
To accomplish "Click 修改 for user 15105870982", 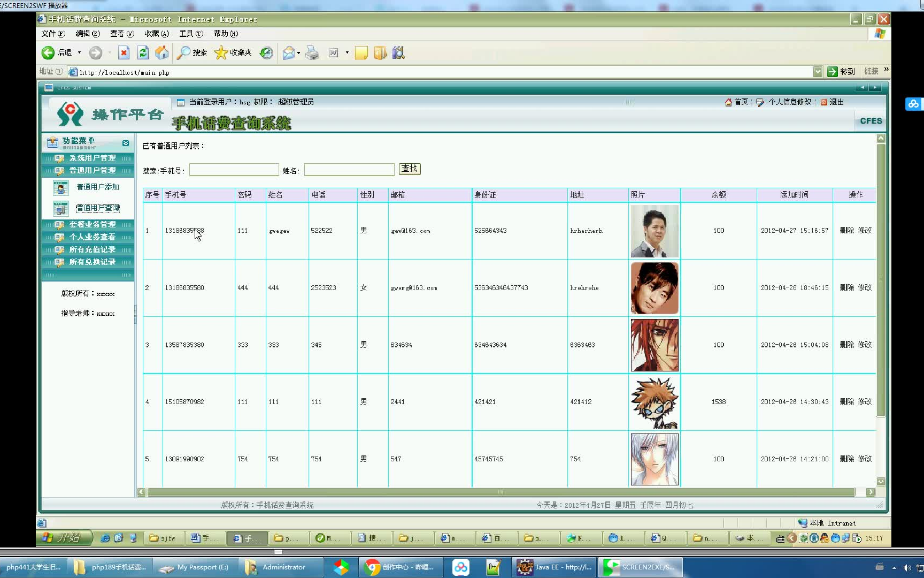I will coord(865,401).
